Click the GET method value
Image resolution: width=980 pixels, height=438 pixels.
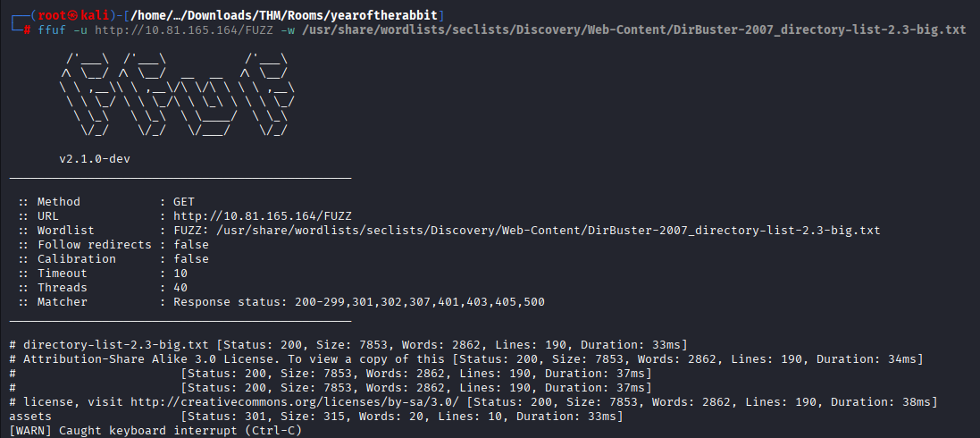click(184, 202)
